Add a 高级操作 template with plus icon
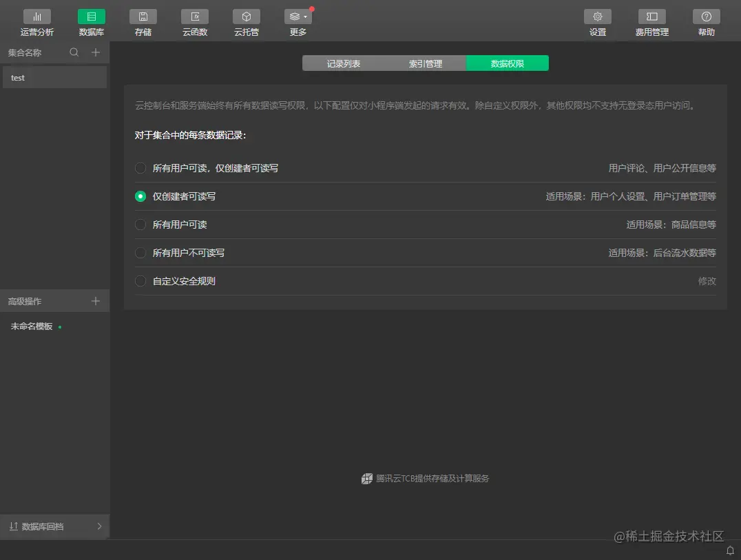Viewport: 741px width, 560px height. pyautogui.click(x=96, y=301)
